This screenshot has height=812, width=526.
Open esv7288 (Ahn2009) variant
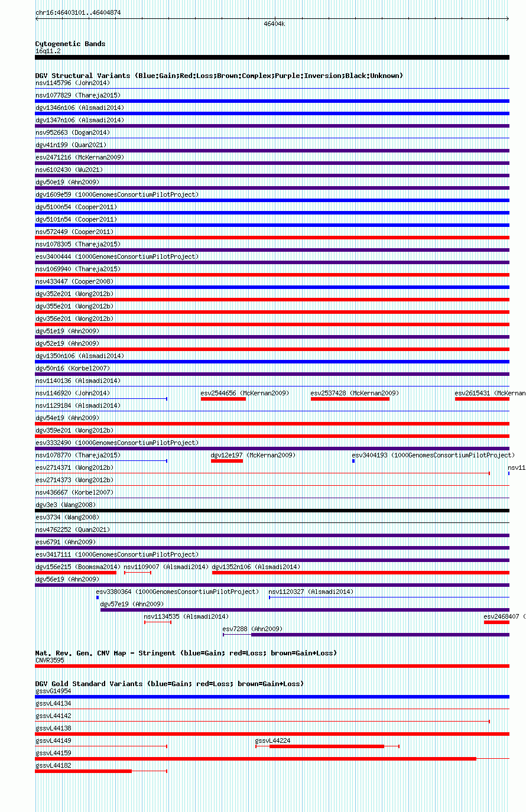tap(252, 629)
